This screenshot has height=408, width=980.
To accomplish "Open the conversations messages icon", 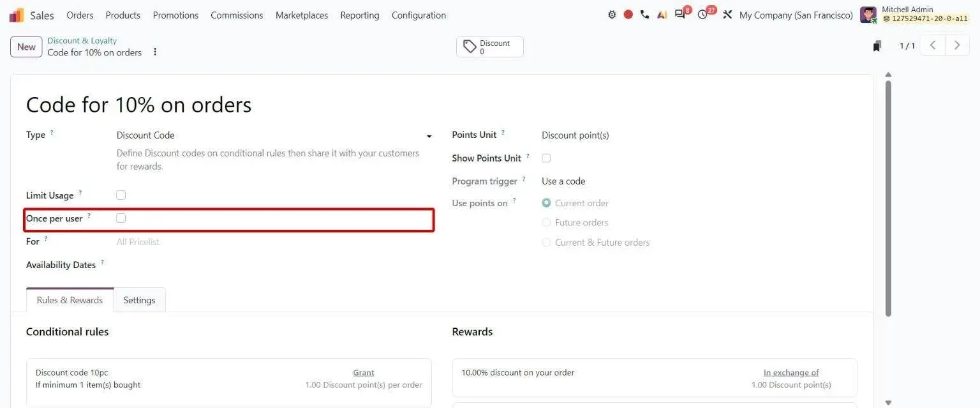I will point(680,15).
